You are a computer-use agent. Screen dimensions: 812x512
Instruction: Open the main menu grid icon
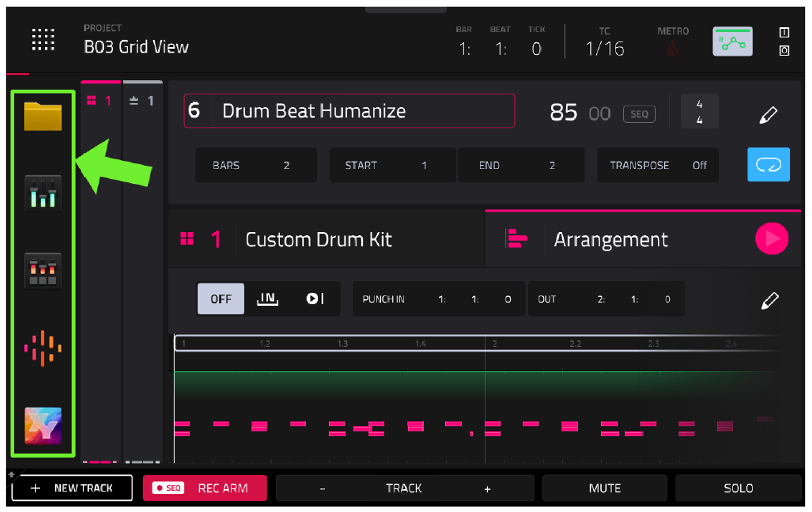[43, 40]
